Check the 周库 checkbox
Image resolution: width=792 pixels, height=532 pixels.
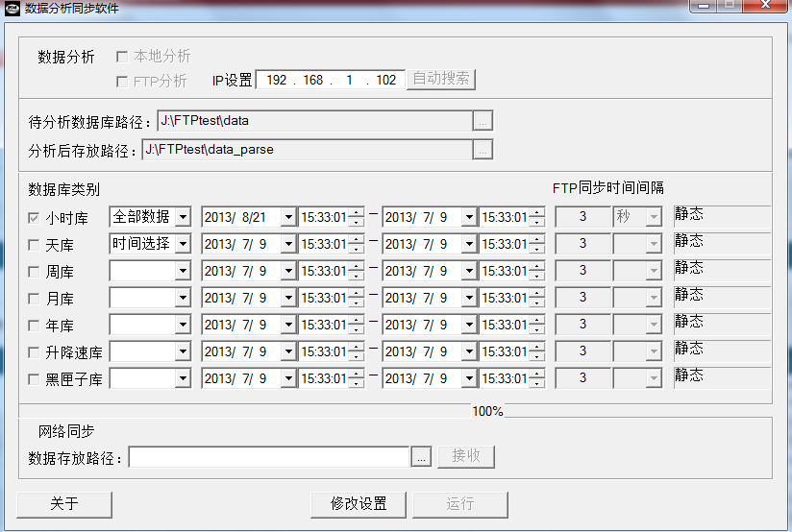(34, 272)
